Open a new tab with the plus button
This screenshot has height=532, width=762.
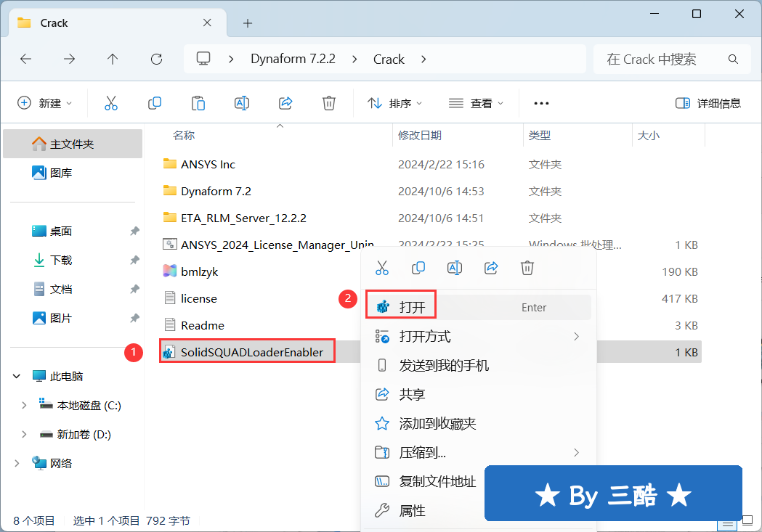248,22
